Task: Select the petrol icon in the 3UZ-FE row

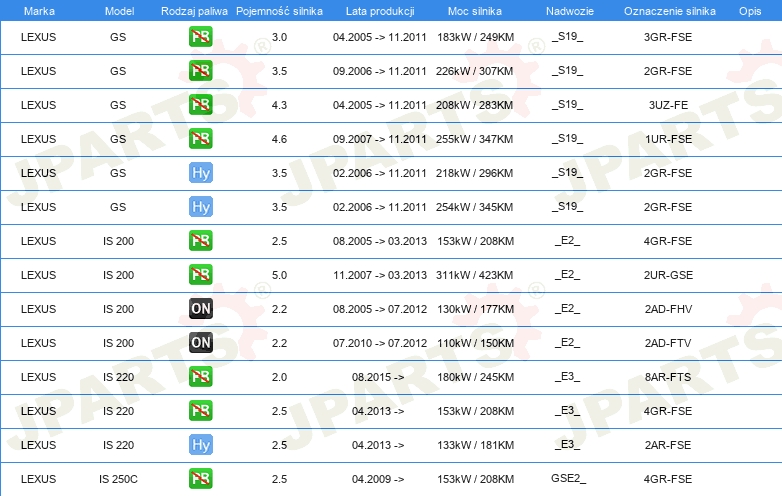Action: click(200, 105)
